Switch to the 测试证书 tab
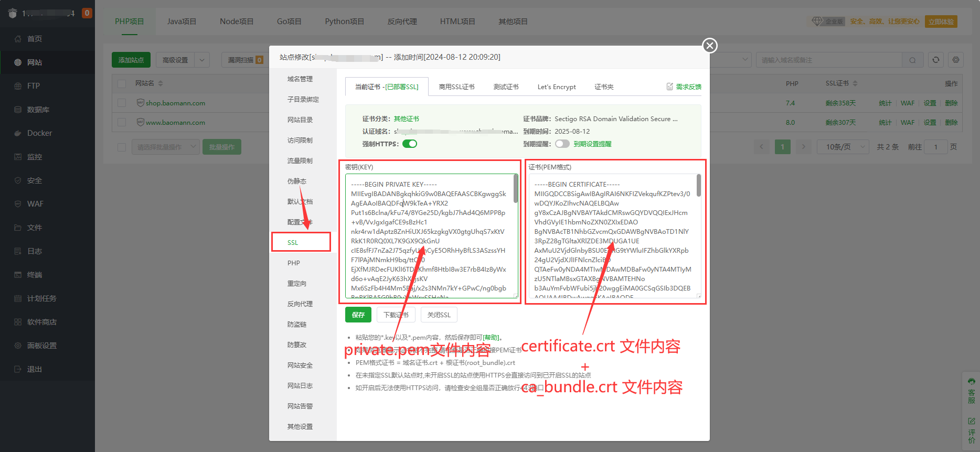980x452 pixels. pyautogui.click(x=506, y=87)
